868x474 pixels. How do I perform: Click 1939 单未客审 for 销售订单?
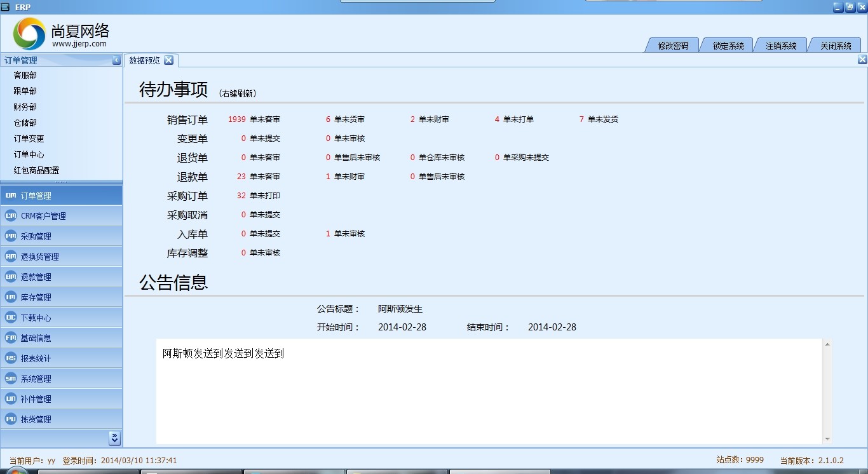click(x=254, y=119)
